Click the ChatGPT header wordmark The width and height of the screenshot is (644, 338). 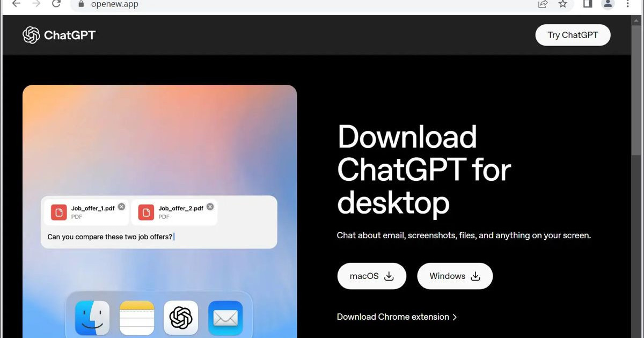click(70, 35)
